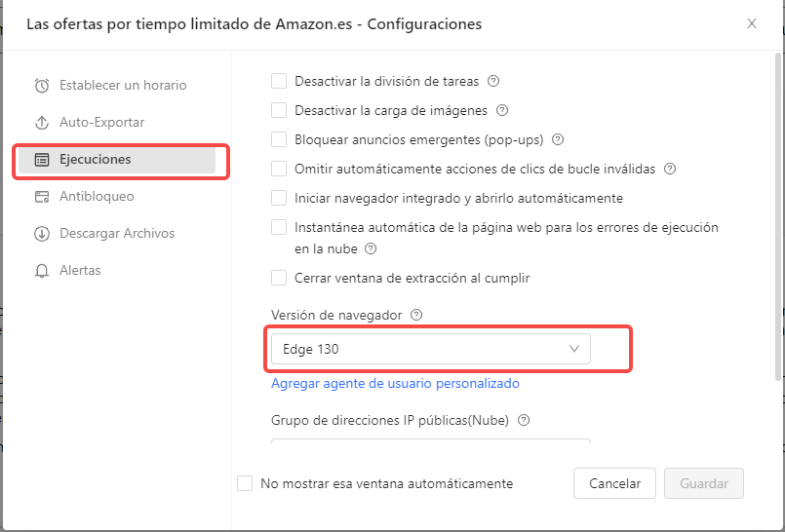
Task: Click help icon next to Desactivar la división de tareas
Action: coord(493,82)
